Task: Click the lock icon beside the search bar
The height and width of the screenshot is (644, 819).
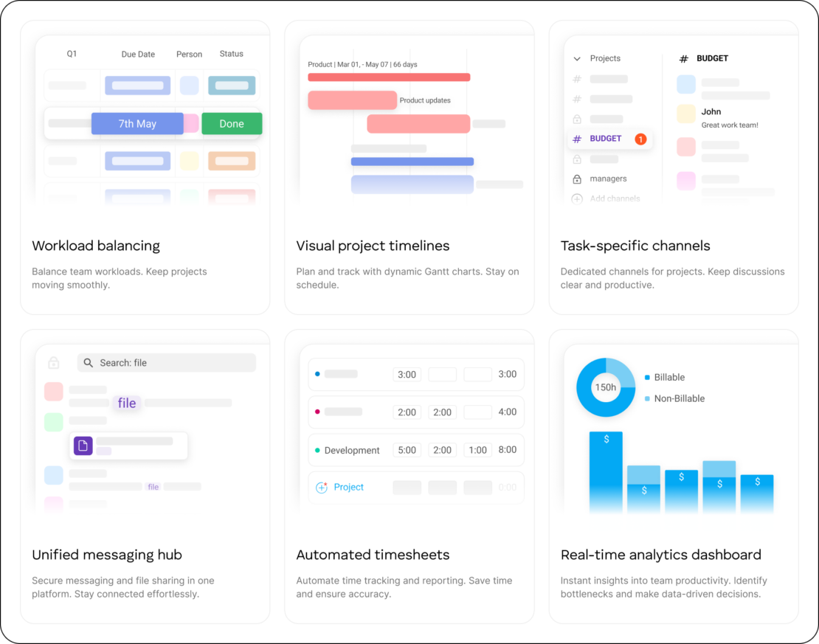Action: (x=53, y=363)
